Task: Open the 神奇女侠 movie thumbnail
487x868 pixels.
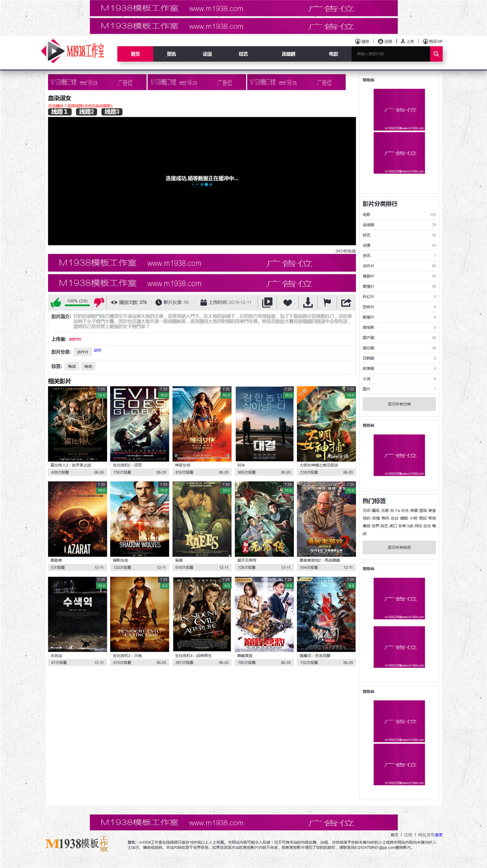Action: point(202,424)
